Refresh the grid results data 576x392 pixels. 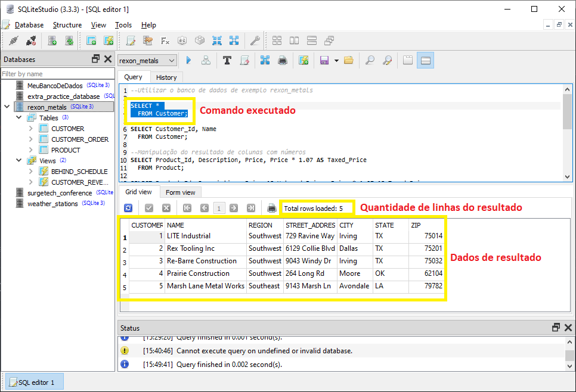[128, 208]
